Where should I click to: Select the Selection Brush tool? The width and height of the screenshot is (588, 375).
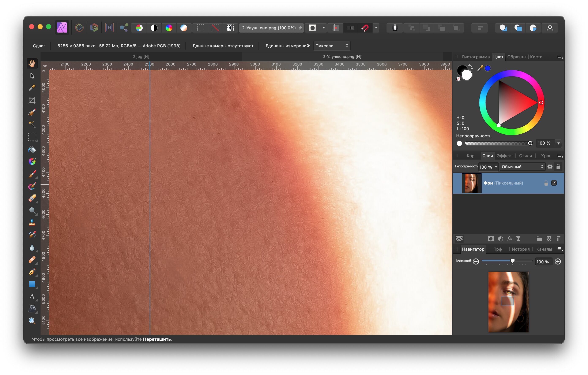tap(32, 112)
